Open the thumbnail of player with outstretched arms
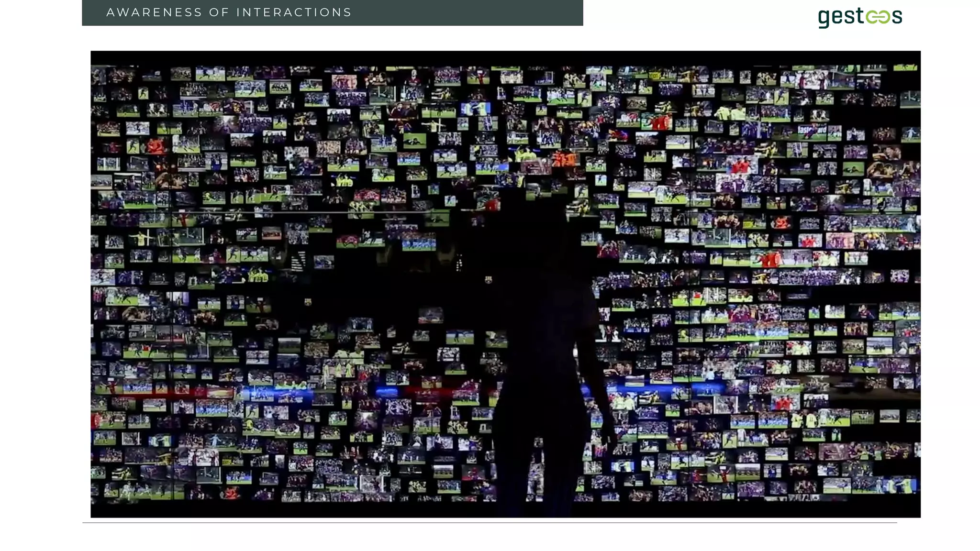Image resolution: width=980 pixels, height=551 pixels. (142, 238)
